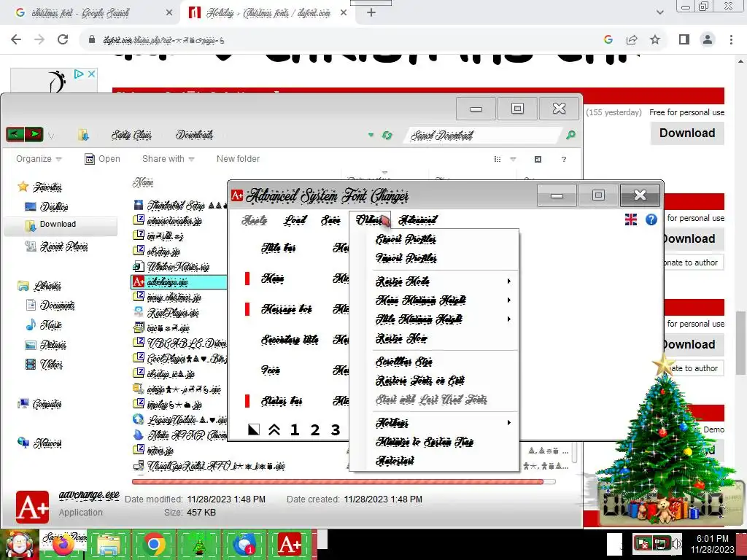Select profile number 1 in Font Changer
The image size is (747, 560).
(295, 430)
